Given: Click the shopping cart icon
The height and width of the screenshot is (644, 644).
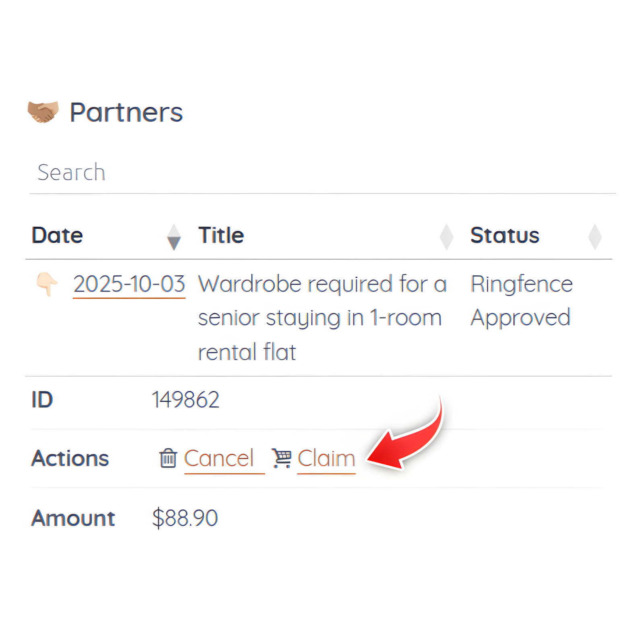Looking at the screenshot, I should click(x=282, y=458).
